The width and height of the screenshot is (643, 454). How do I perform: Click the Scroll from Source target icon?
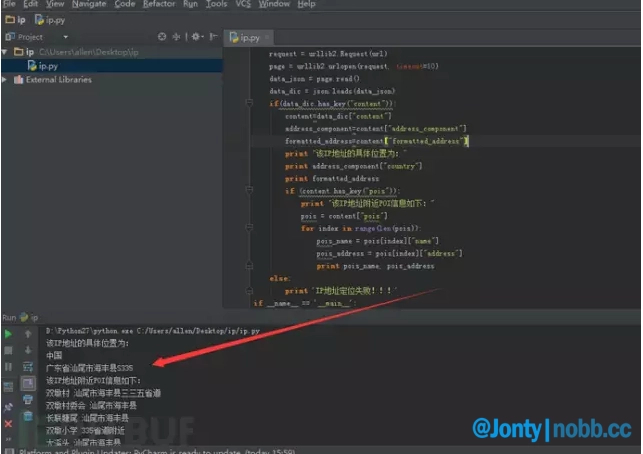coord(161,36)
